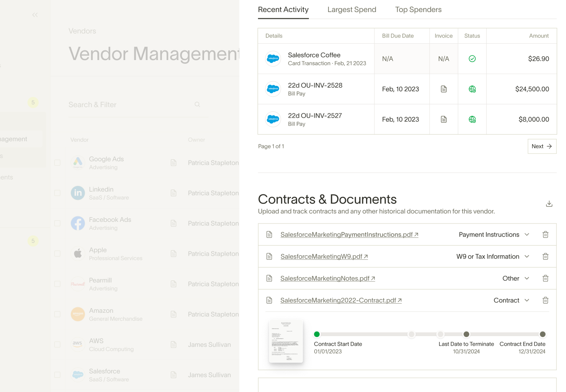Open document icon in Pearmill row

coord(174,284)
